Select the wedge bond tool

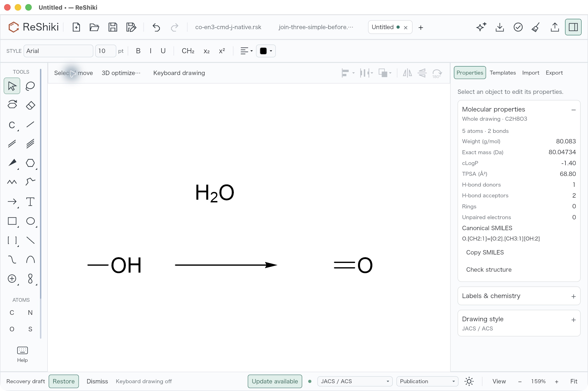(12, 163)
